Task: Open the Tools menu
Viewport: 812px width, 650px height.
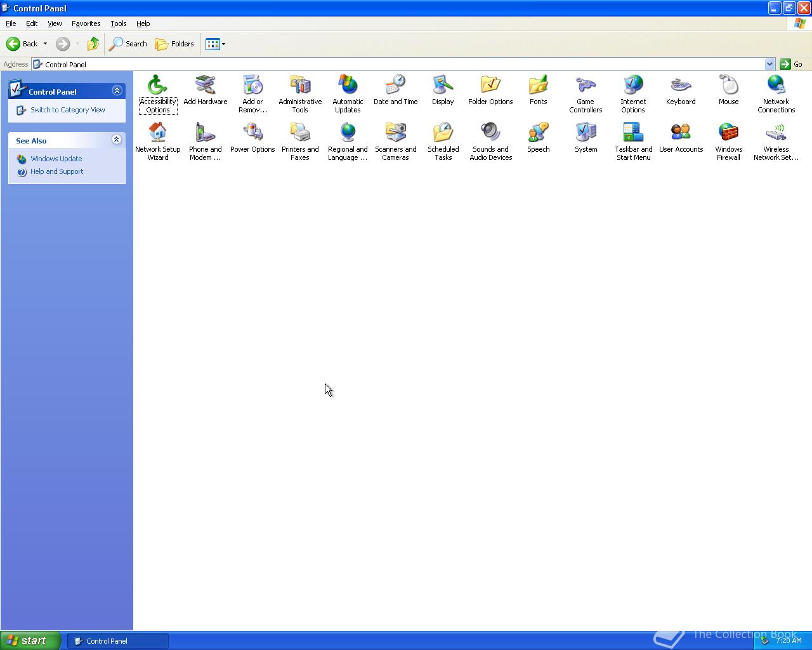Action: click(x=119, y=23)
